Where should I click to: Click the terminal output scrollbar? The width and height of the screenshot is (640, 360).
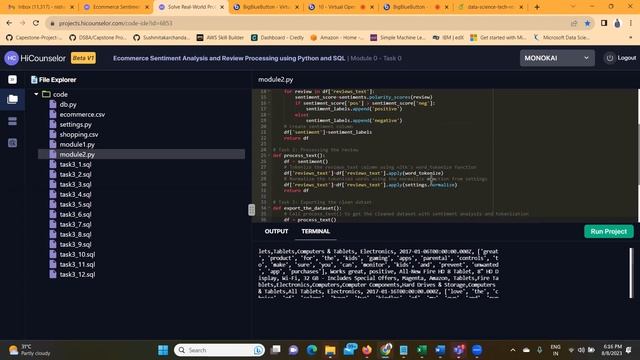631,273
